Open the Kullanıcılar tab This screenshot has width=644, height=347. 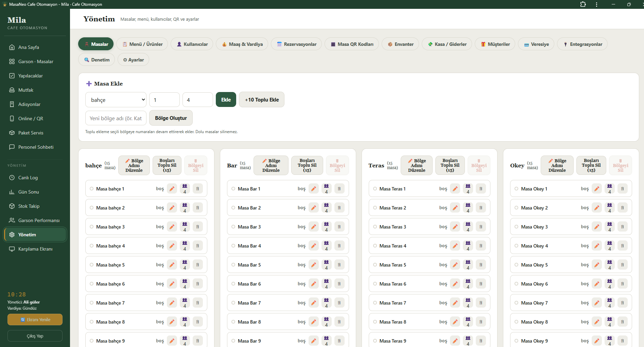coord(192,44)
